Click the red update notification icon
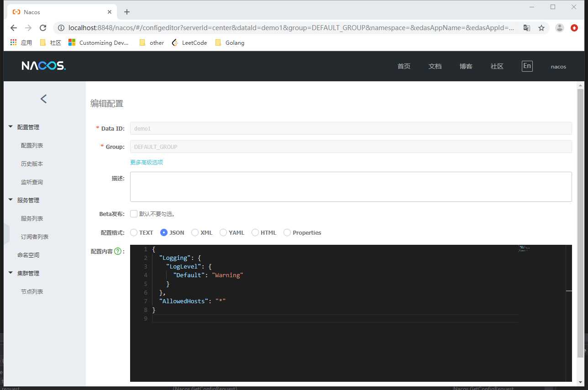This screenshot has height=390, width=588. pyautogui.click(x=574, y=28)
